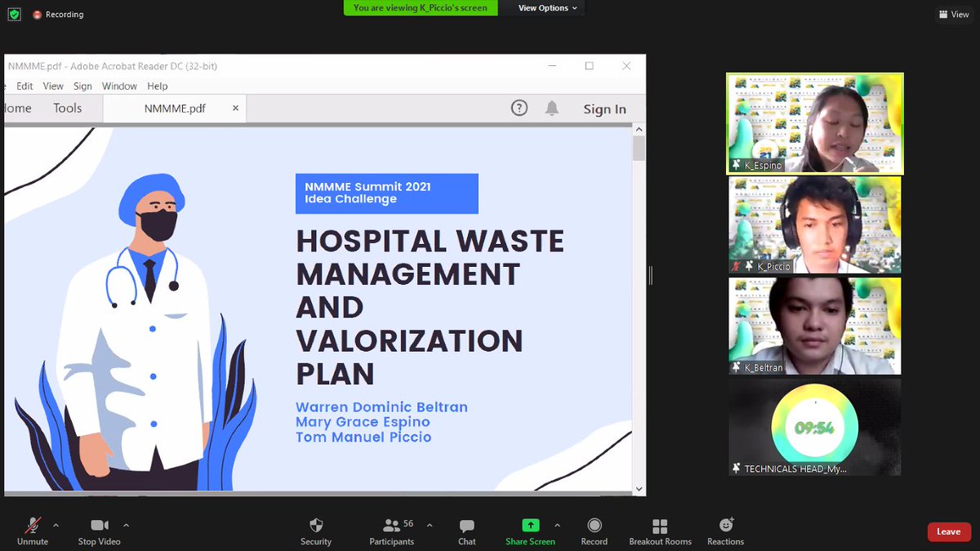Click the pin icon beside K_Espino's name
Screen dimensions: 980x551
click(x=737, y=165)
